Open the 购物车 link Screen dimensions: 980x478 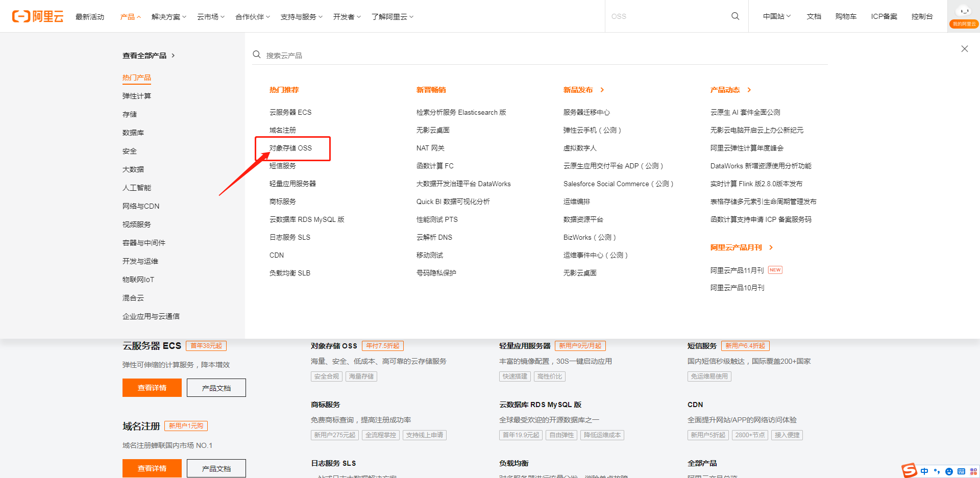(846, 16)
